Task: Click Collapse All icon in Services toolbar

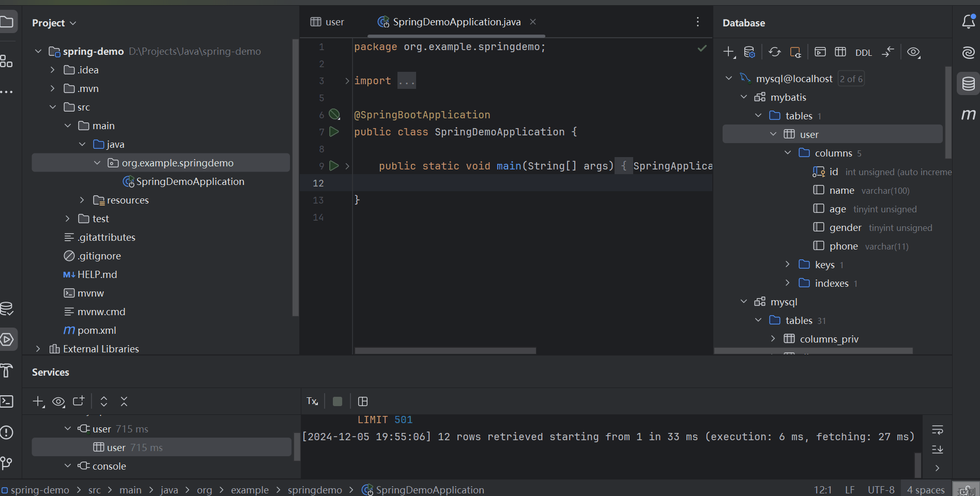Action: pyautogui.click(x=124, y=401)
